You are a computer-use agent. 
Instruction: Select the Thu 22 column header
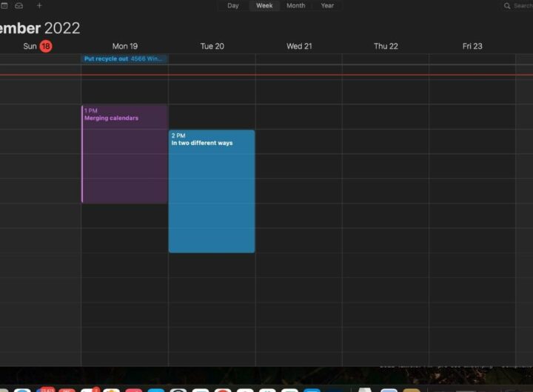tap(386, 46)
